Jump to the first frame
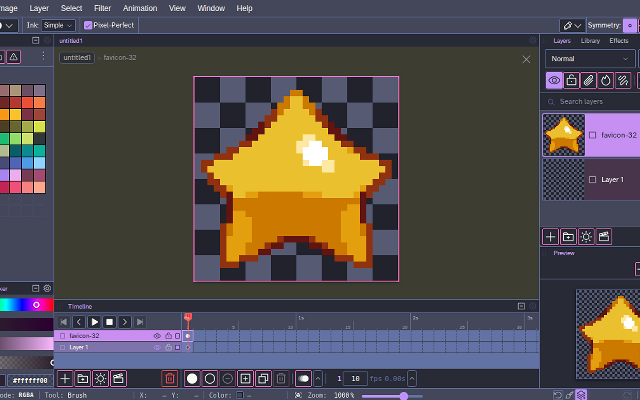640x400 pixels. [64, 322]
